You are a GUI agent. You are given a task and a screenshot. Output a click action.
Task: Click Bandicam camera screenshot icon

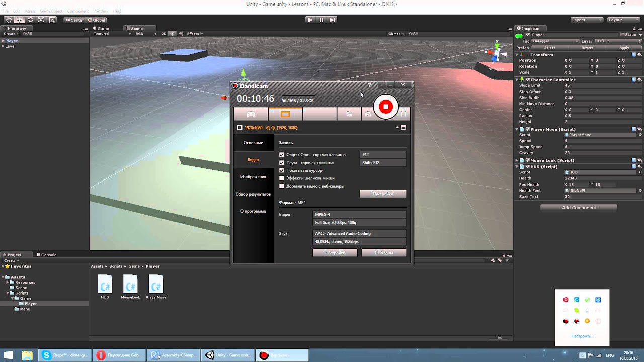[x=368, y=114]
